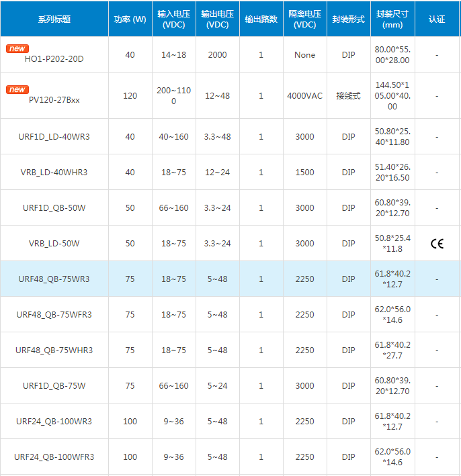Click the VRB_LD-50W product name
The width and height of the screenshot is (461, 476).
[54, 244]
